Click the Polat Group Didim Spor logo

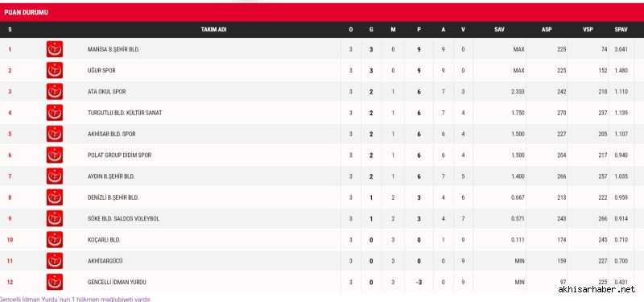coord(54,155)
